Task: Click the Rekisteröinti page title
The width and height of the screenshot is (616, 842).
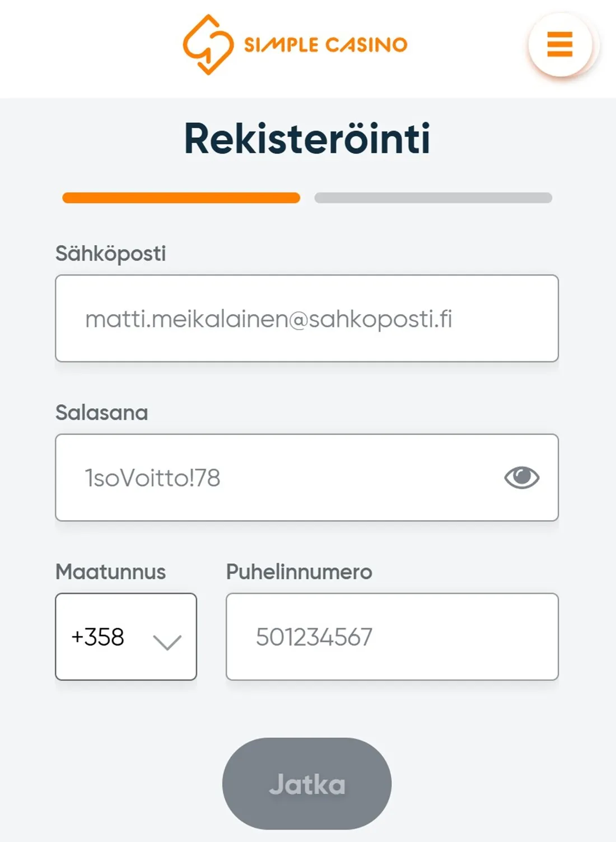Action: (x=307, y=138)
